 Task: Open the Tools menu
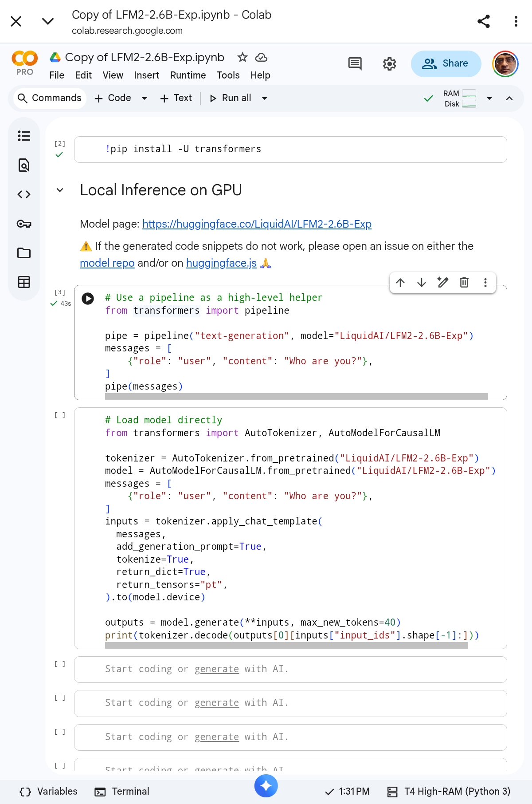(228, 75)
